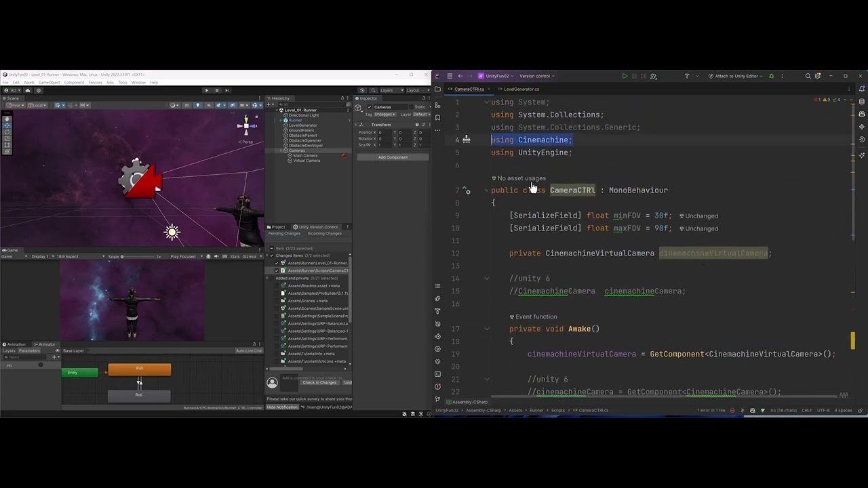This screenshot has width=868, height=488.
Task: Open the GameObject menu
Action: point(49,83)
